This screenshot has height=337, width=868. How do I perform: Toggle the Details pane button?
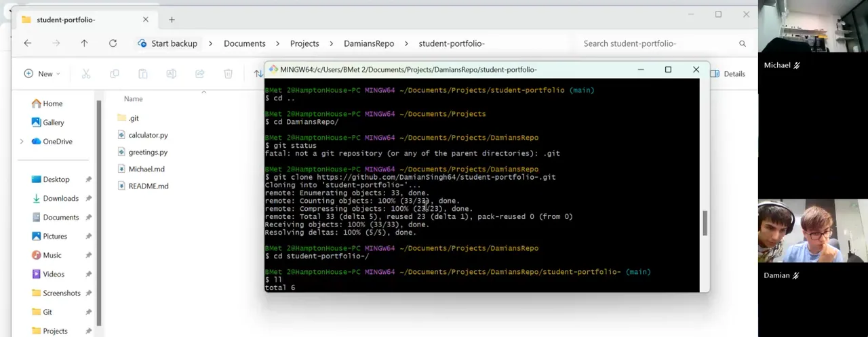[x=728, y=74]
